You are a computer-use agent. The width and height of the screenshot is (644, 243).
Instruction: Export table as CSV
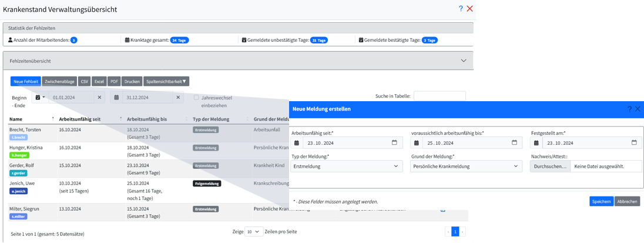[x=85, y=81]
